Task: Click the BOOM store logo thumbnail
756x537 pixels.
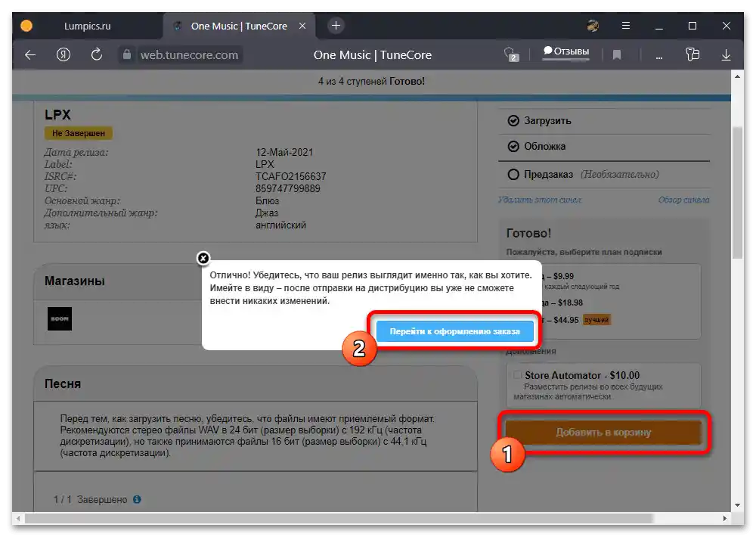Action: (x=60, y=319)
